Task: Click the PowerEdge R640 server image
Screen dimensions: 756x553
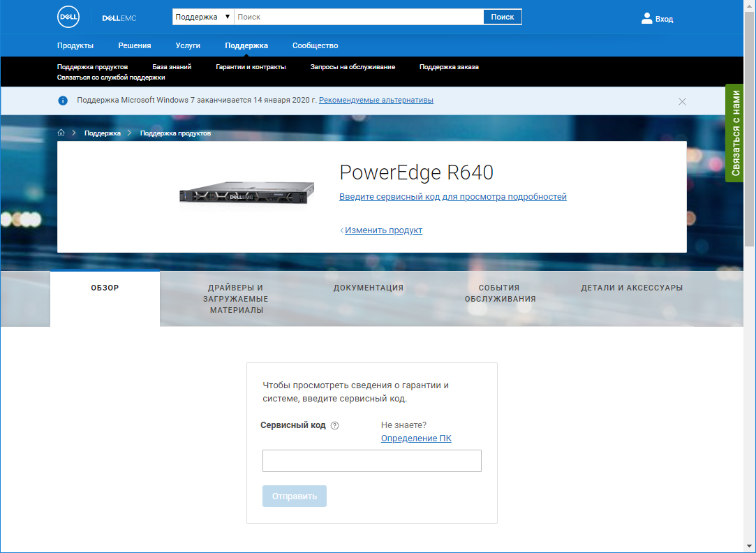Action: point(247,193)
